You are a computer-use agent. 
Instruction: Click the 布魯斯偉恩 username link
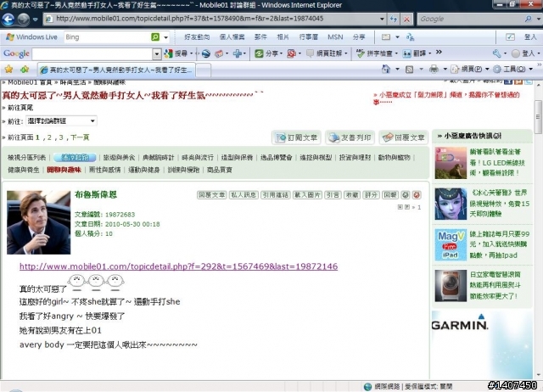coord(96,194)
